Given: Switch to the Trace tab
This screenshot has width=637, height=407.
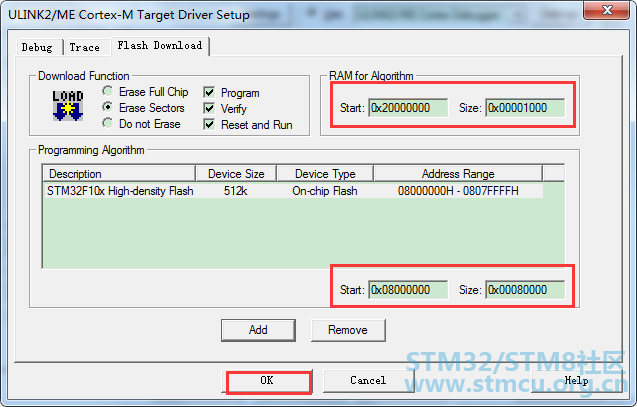Looking at the screenshot, I should (84, 48).
